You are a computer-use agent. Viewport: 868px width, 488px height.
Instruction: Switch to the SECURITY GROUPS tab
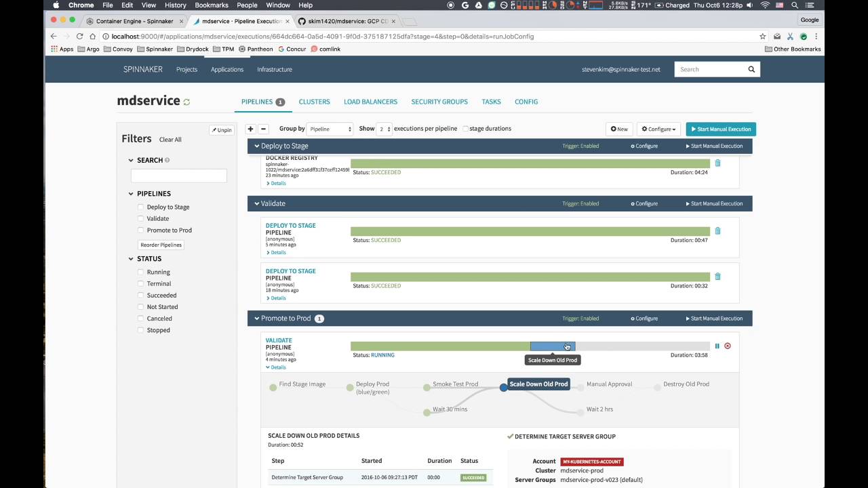click(x=439, y=102)
